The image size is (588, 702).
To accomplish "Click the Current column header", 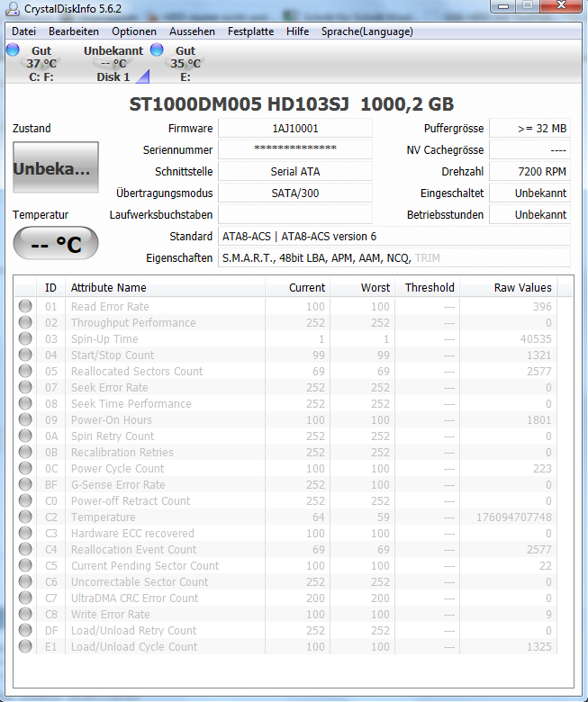I will [298, 287].
